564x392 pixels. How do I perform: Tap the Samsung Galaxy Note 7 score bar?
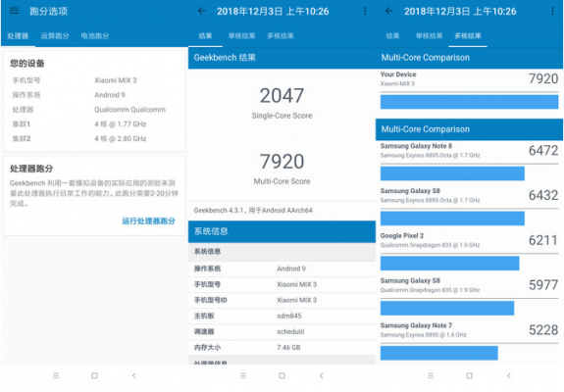[438, 353]
